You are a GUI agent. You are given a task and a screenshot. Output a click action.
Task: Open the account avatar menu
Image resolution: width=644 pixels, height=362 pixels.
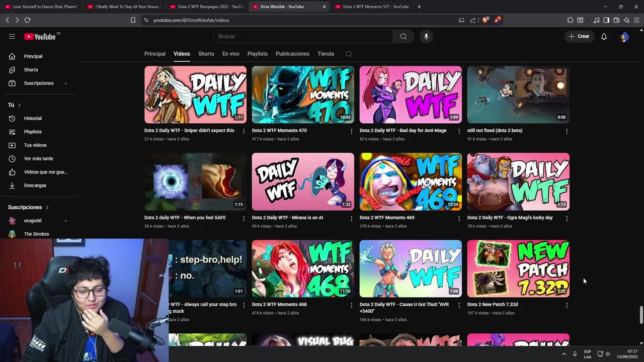tap(624, 36)
